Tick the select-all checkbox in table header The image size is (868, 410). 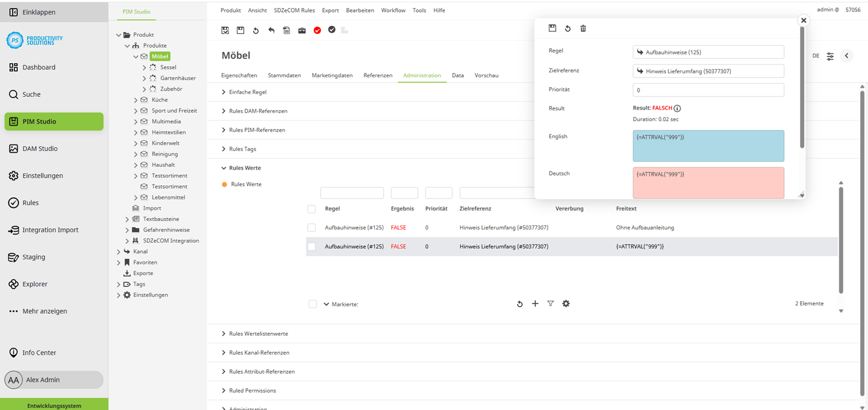coord(312,209)
